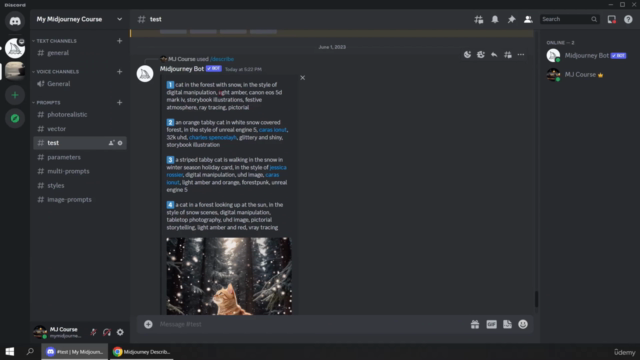Viewport: 640px width, 360px height.
Task: Create thread from the bot message
Action: [x=508, y=55]
